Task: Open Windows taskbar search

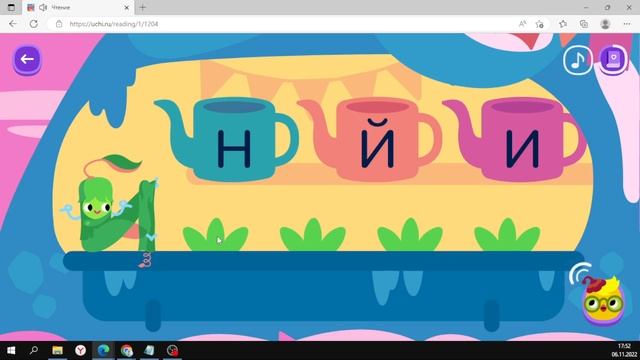Action: click(34, 350)
